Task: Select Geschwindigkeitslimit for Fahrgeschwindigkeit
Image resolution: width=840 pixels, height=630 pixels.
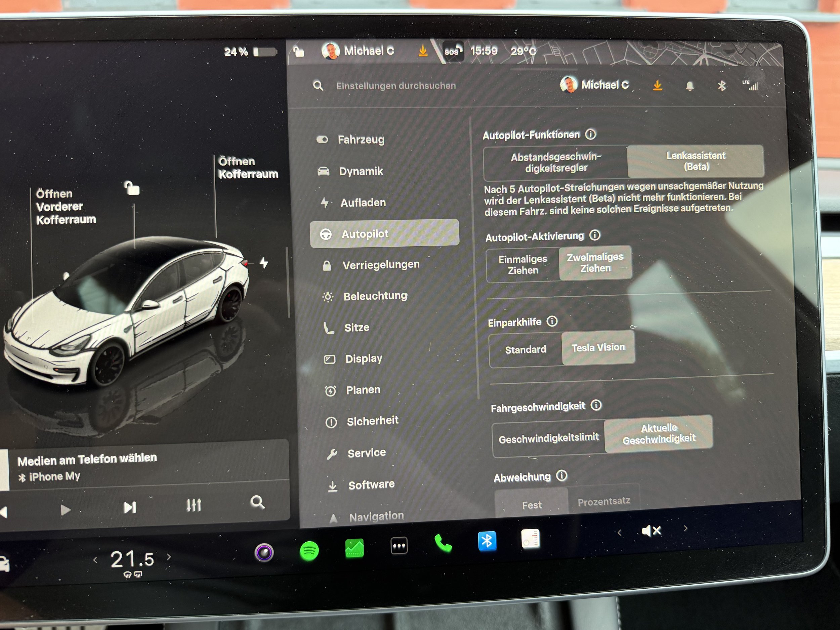Action: pos(548,438)
